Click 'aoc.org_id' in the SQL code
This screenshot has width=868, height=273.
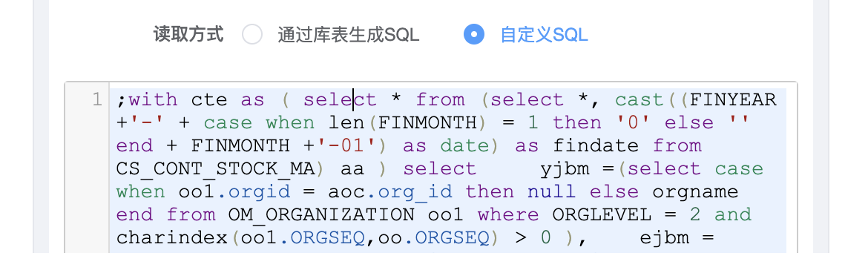pyautogui.click(x=390, y=191)
